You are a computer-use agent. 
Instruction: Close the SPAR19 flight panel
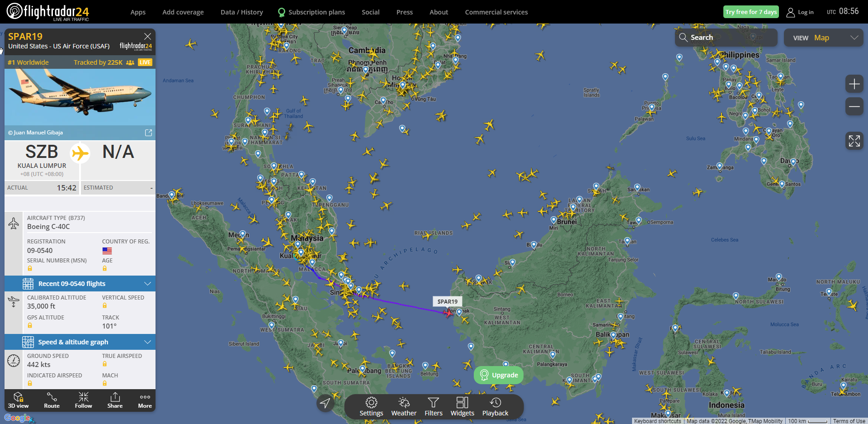147,36
